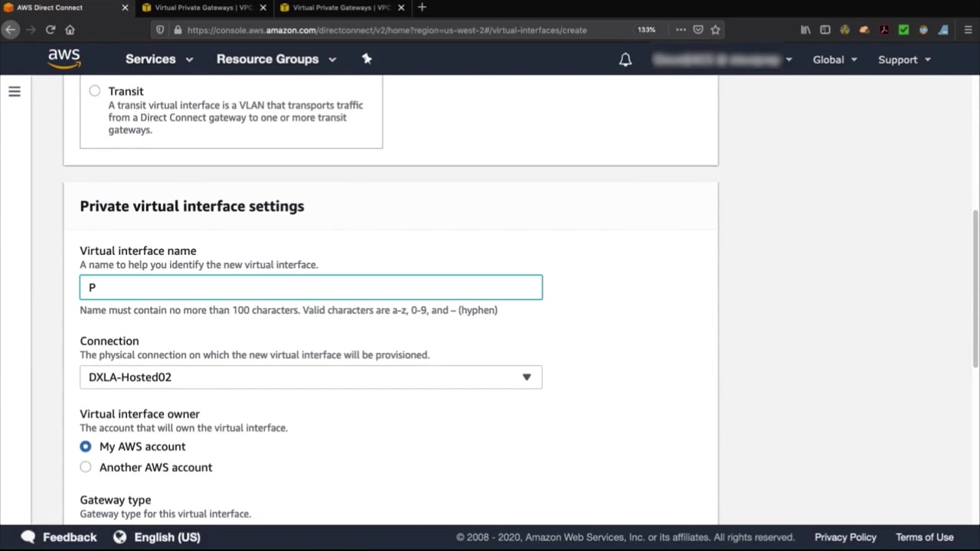This screenshot has height=551, width=980.
Task: Open the Global region dropdown
Action: (x=835, y=60)
